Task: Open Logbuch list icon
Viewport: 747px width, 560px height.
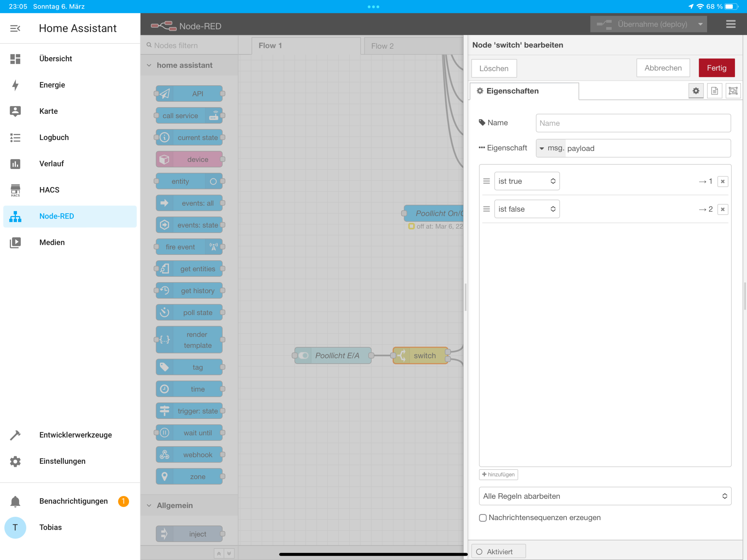Action: pos(15,137)
